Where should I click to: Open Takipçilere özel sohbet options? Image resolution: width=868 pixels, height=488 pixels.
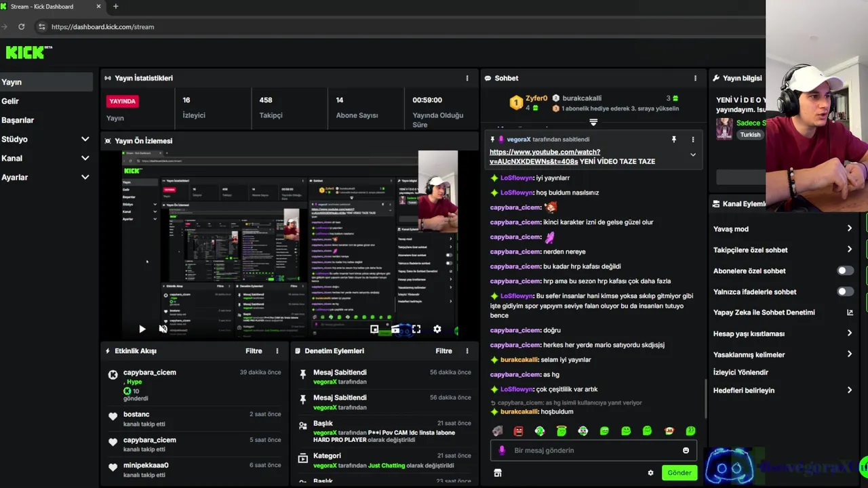pos(783,250)
